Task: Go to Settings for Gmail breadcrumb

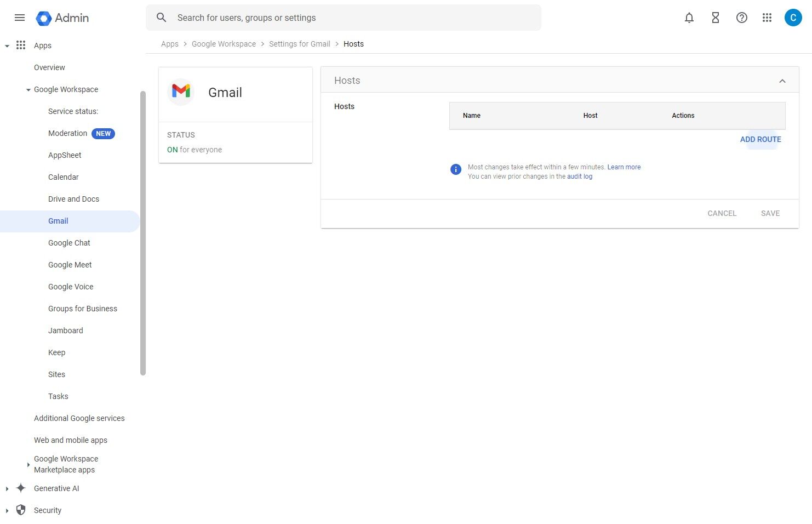Action: click(300, 44)
